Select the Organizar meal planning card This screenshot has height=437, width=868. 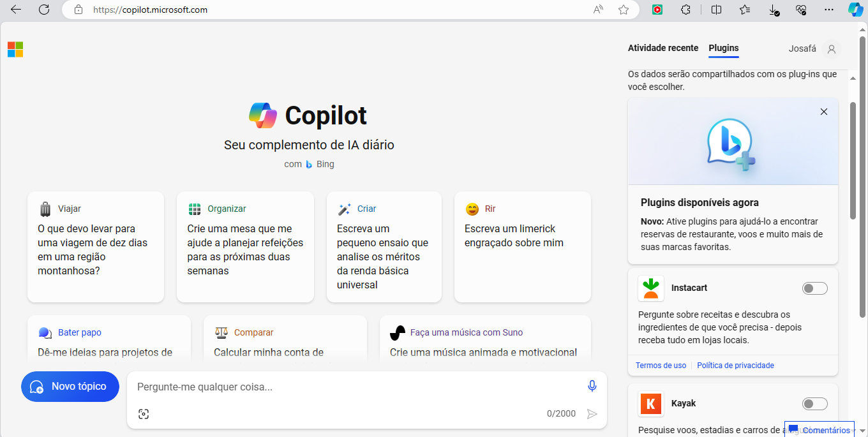tap(245, 247)
